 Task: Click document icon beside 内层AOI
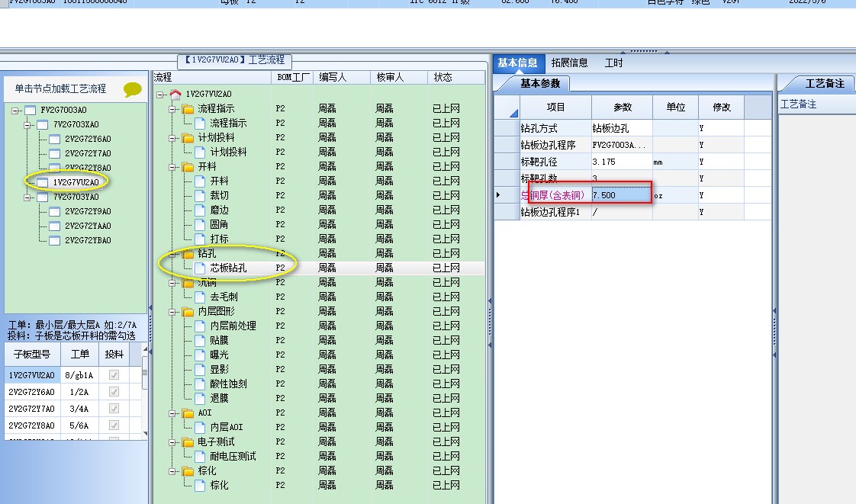(x=200, y=427)
